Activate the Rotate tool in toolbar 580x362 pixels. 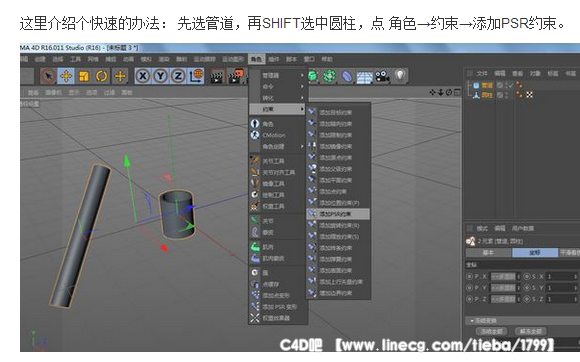(x=102, y=76)
